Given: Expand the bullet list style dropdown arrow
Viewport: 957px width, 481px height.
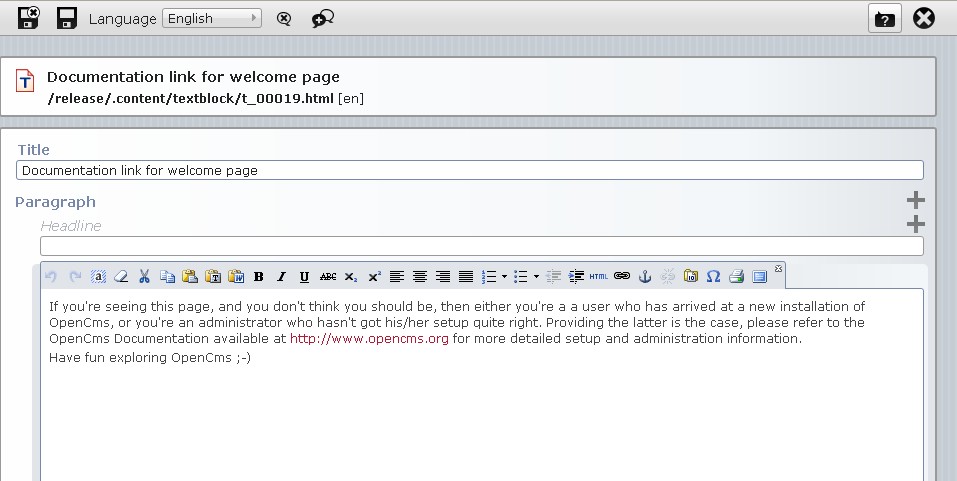Looking at the screenshot, I should (536, 277).
